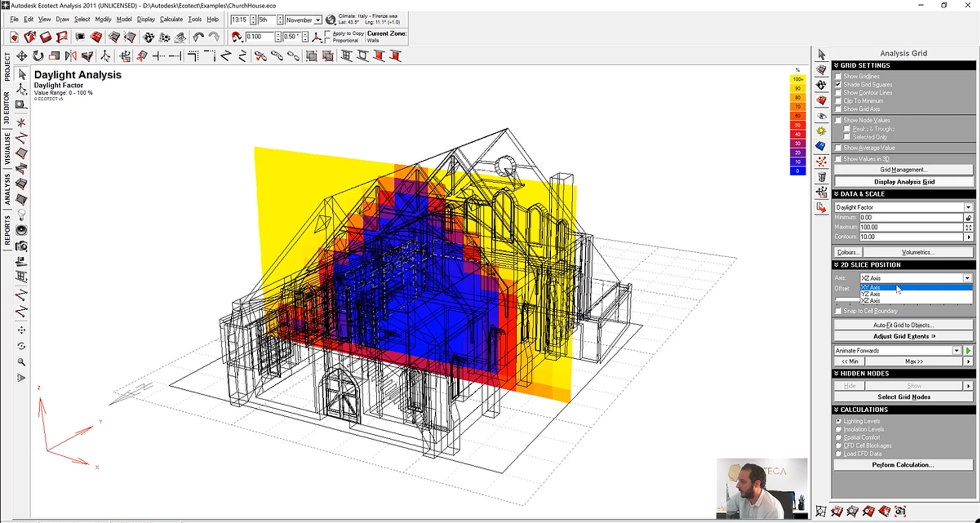Uncheck Shade Grid Squares

(x=838, y=84)
